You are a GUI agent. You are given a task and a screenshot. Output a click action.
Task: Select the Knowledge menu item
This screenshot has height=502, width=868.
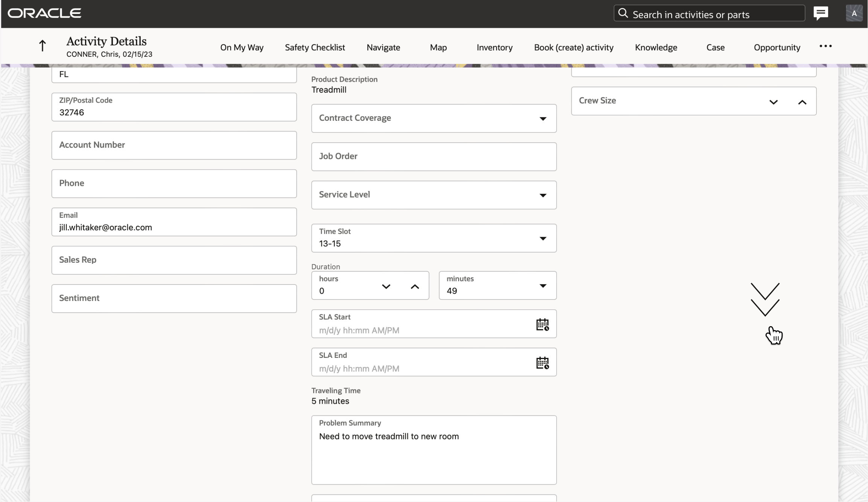tap(656, 47)
